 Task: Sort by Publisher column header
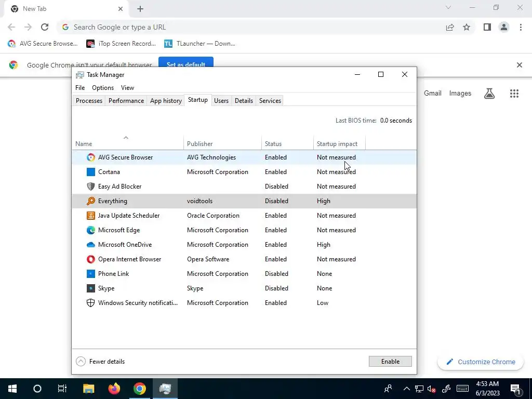click(x=222, y=144)
